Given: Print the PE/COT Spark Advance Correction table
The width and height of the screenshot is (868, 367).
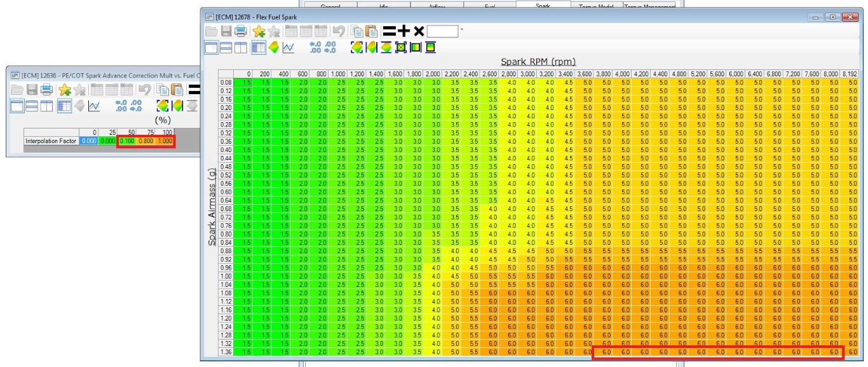Looking at the screenshot, I should (x=46, y=90).
